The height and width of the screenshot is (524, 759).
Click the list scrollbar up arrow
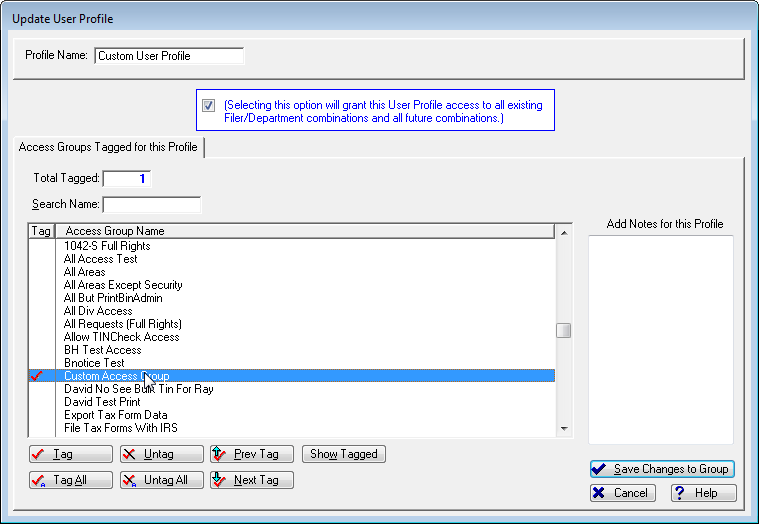click(564, 233)
